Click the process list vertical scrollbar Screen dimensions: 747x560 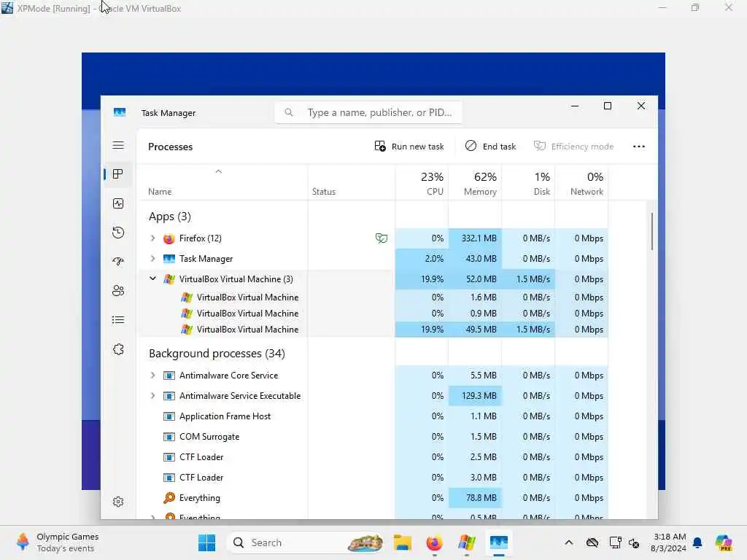[x=651, y=231]
